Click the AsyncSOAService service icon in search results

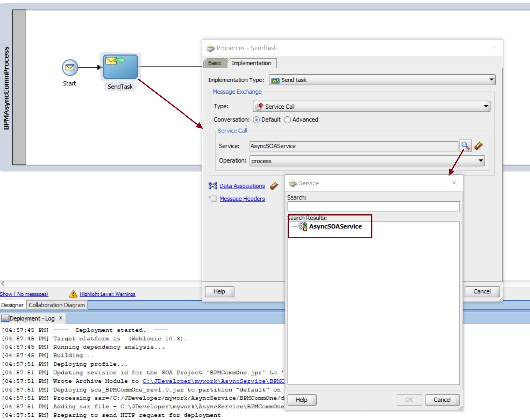tap(303, 226)
